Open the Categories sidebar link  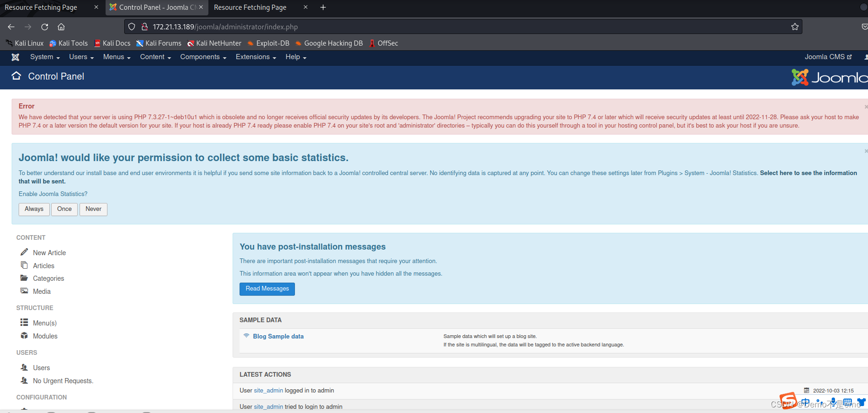point(48,278)
